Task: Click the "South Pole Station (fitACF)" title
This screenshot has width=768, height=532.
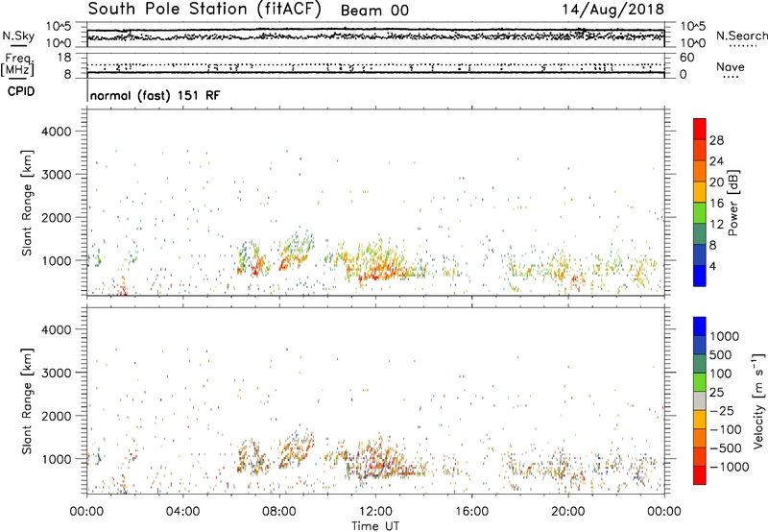Action: (204, 10)
